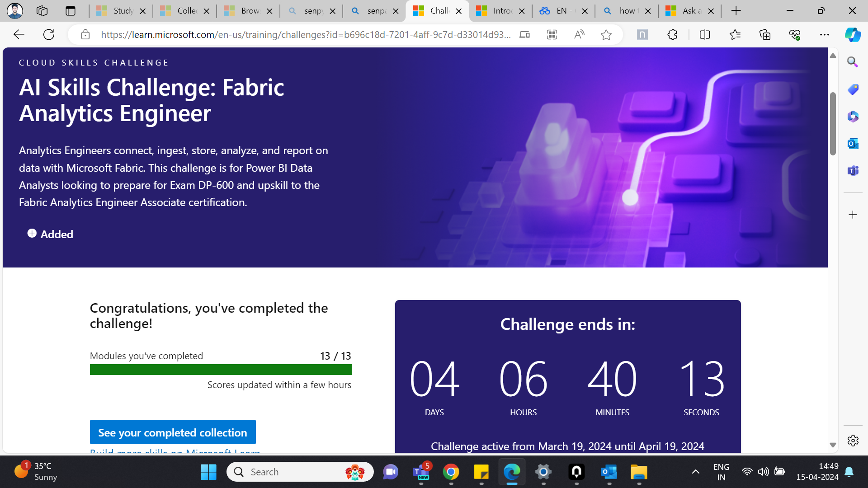Open the Workspaces icon
This screenshot has width=868, height=488.
(42, 11)
